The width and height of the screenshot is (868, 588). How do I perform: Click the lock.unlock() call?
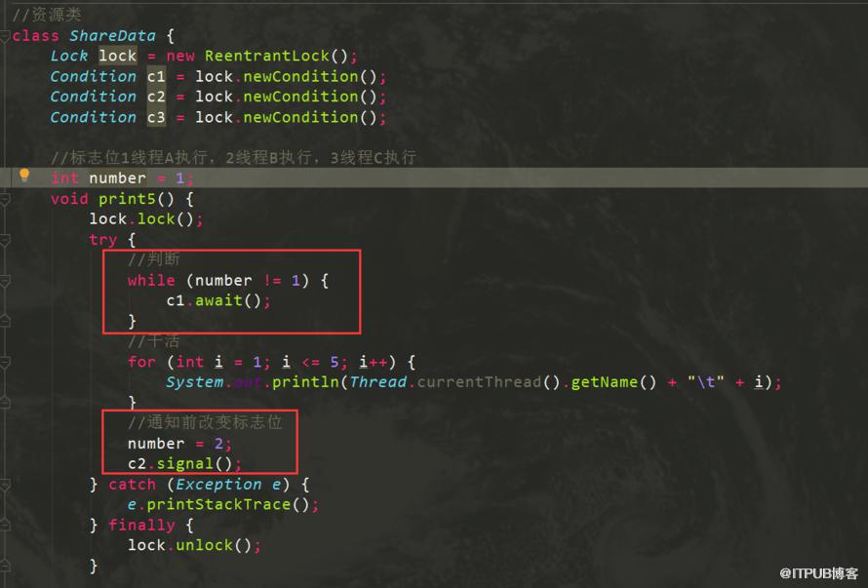pyautogui.click(x=194, y=545)
